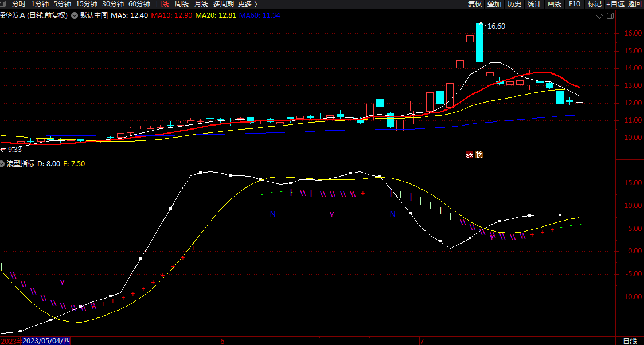
Task: Click the 榜 marker icon
Action: (479, 155)
